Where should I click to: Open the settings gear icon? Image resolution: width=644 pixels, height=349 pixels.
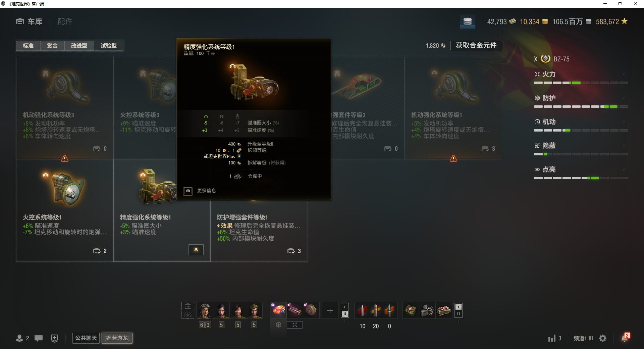click(x=603, y=338)
